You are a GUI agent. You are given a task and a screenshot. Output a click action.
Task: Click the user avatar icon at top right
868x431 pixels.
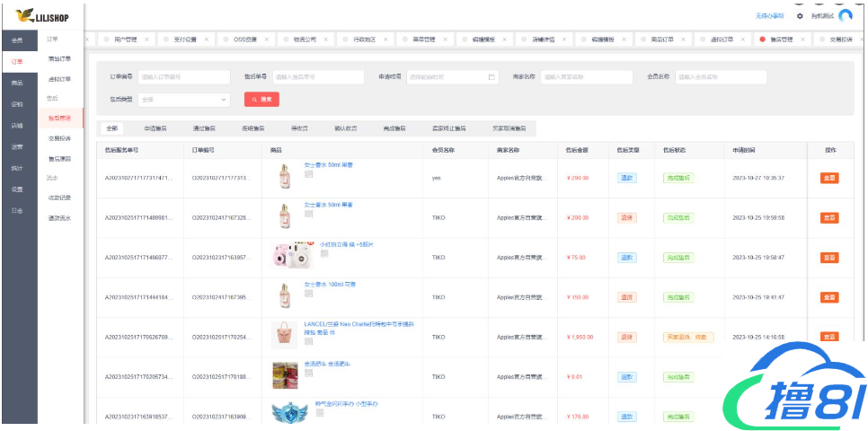(845, 15)
